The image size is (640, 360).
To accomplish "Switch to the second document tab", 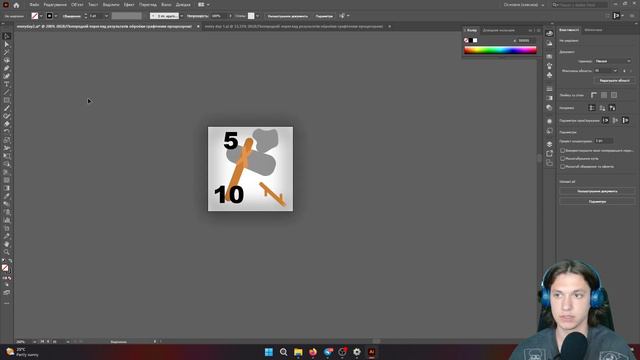I will pyautogui.click(x=294, y=27).
